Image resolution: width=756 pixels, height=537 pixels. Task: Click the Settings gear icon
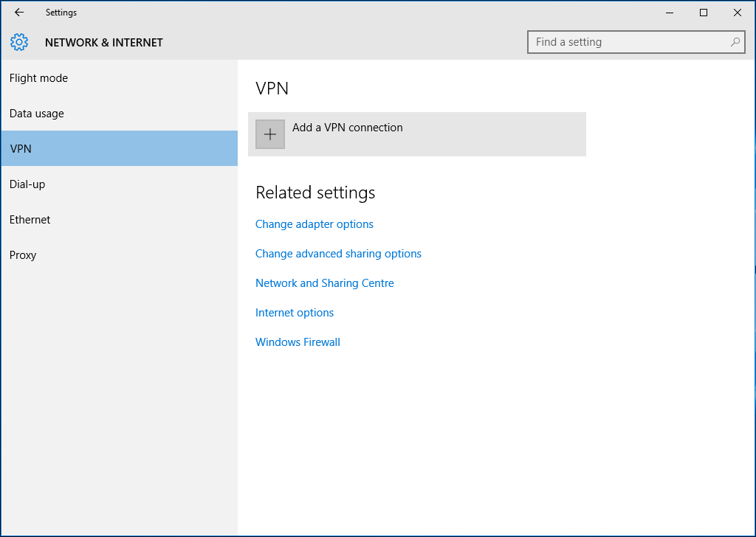tap(19, 42)
